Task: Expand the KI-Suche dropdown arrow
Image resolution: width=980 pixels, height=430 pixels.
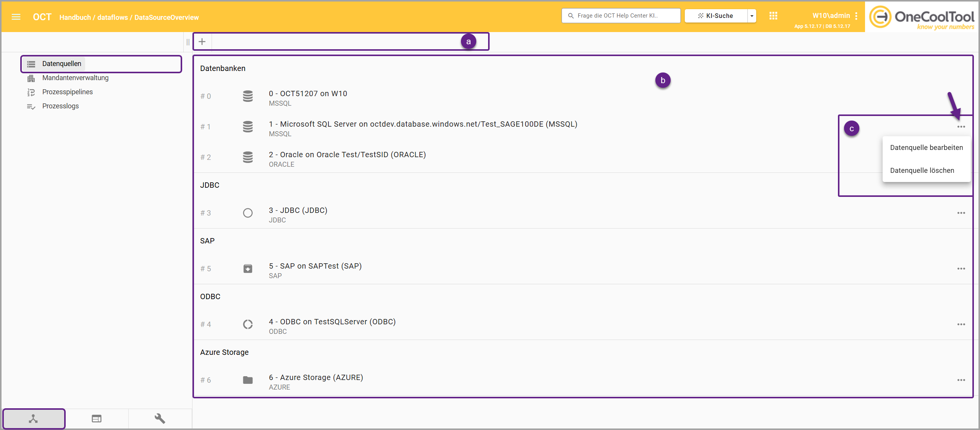Action: (752, 16)
